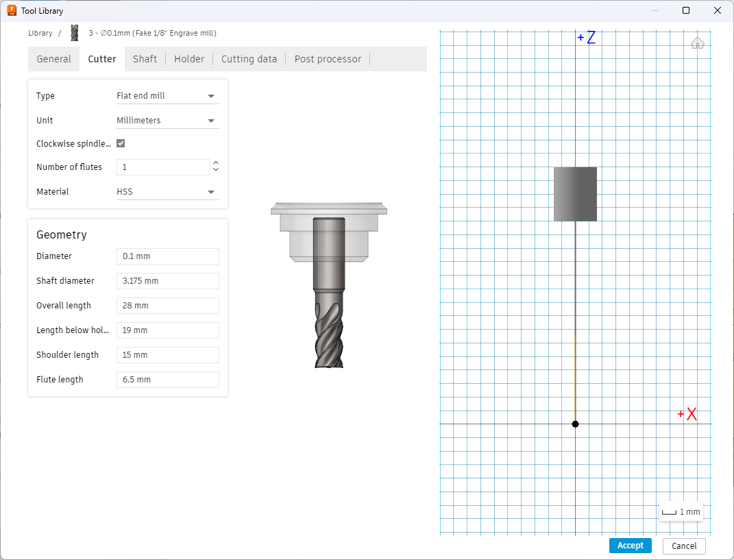Go to Library in breadcrumb
Image resolution: width=734 pixels, height=560 pixels.
[40, 33]
